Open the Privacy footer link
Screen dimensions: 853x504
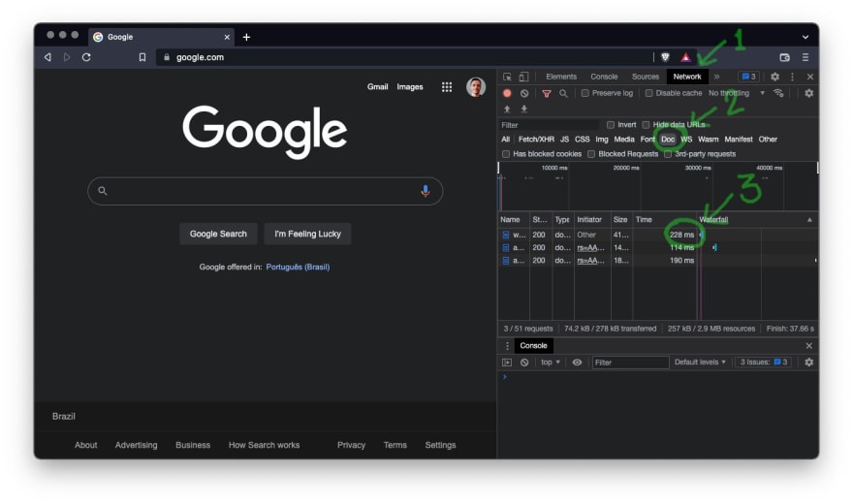(x=351, y=445)
